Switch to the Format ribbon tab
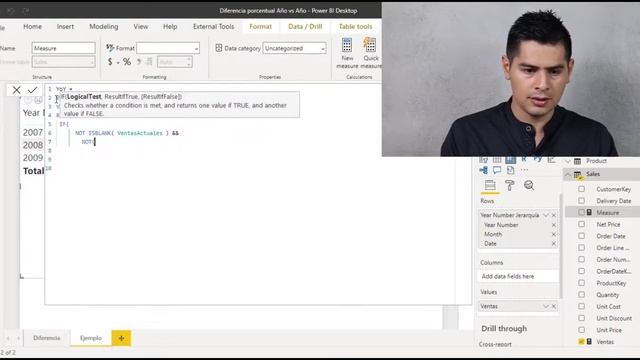The height and width of the screenshot is (360, 640). 260,27
